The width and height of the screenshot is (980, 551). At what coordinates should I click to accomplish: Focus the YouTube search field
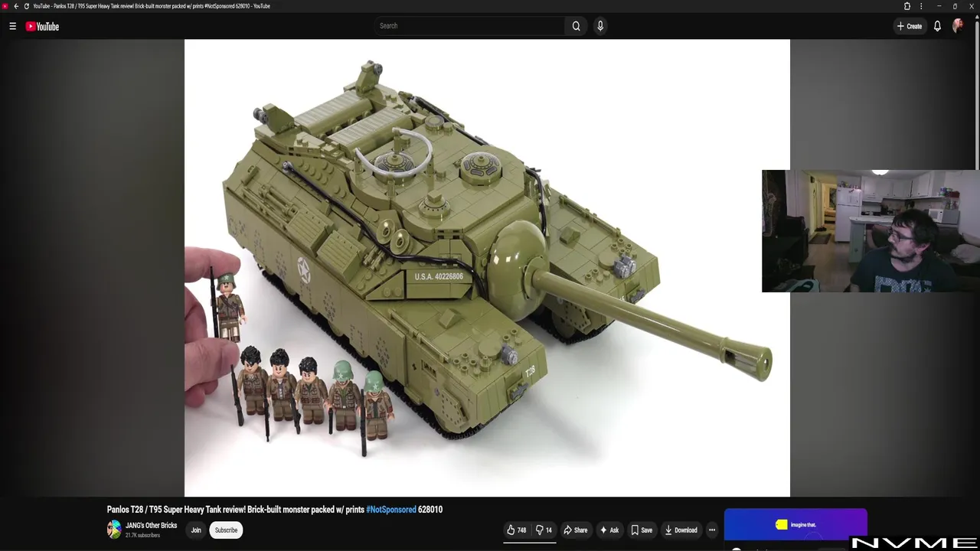pos(470,26)
